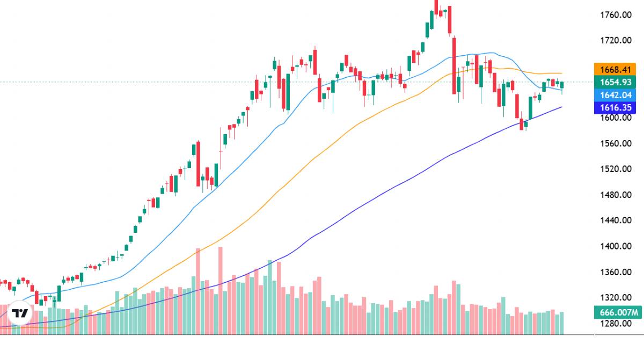Click the tall red candlestick near 1760 peak
Image resolution: width=644 pixels, height=338 pixels.
pyautogui.click(x=449, y=20)
